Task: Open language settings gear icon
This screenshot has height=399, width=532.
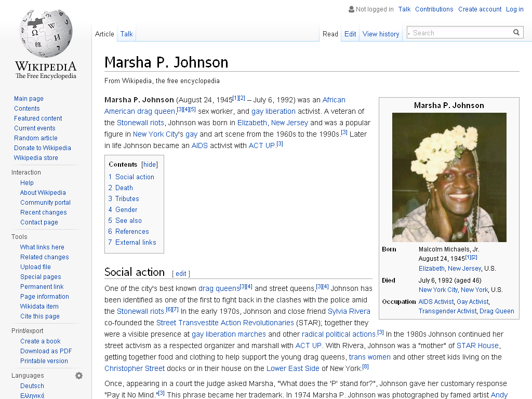Action: [x=79, y=376]
